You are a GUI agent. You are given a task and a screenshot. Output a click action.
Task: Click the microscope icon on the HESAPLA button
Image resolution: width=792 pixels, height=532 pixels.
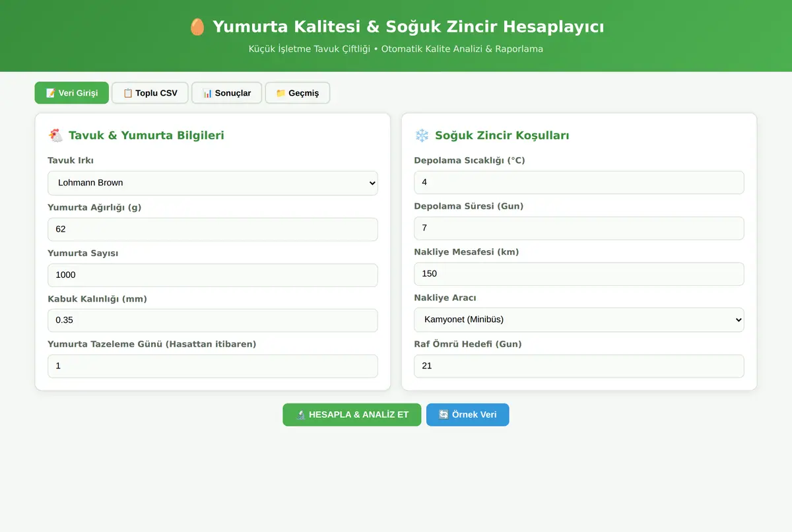(300, 415)
